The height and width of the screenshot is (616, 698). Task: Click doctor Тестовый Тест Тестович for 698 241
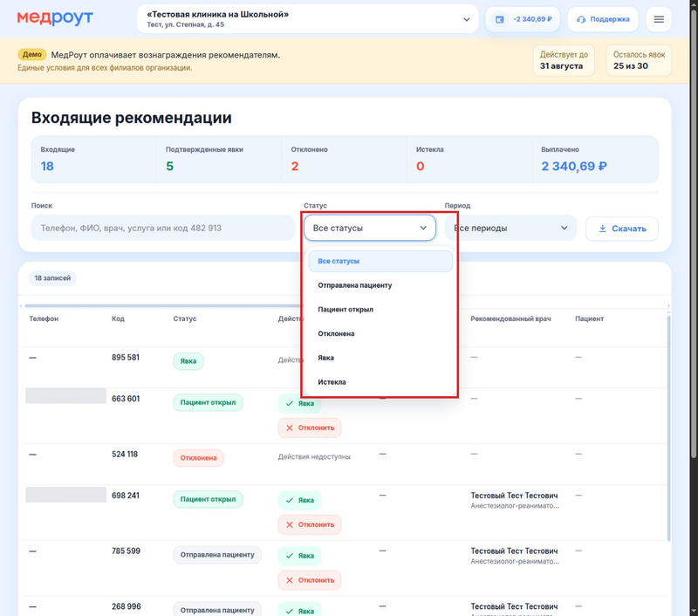(x=514, y=496)
